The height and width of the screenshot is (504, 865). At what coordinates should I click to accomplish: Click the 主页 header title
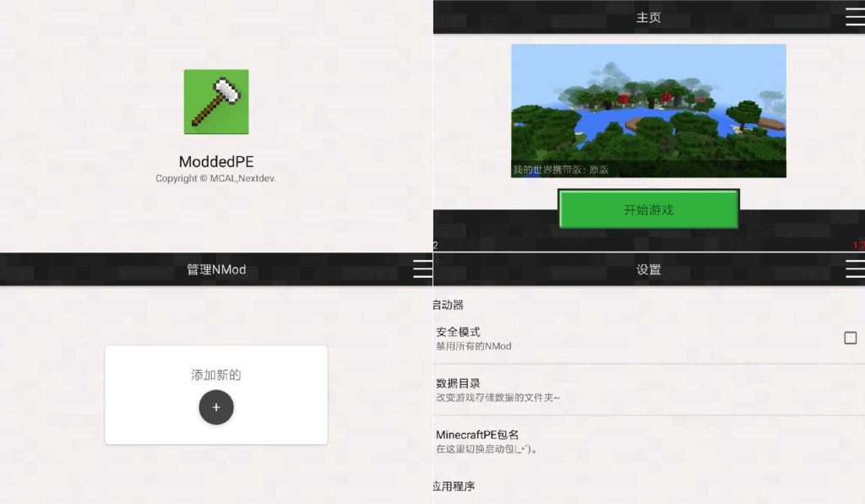click(x=648, y=18)
